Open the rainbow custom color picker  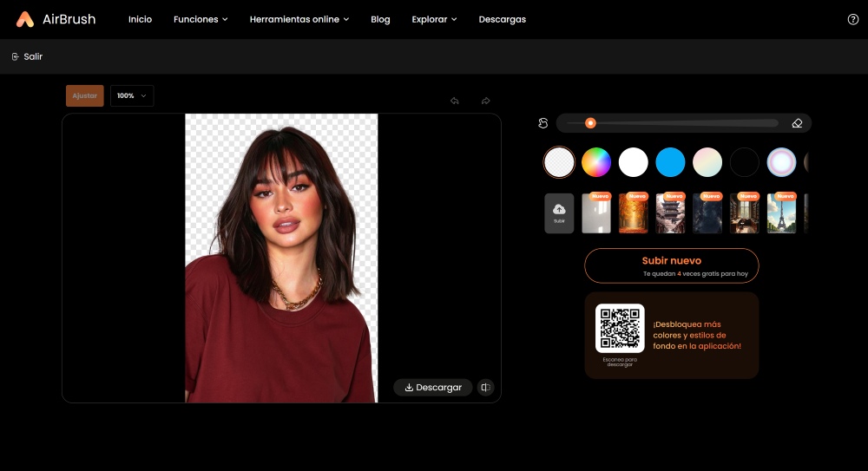[596, 162]
